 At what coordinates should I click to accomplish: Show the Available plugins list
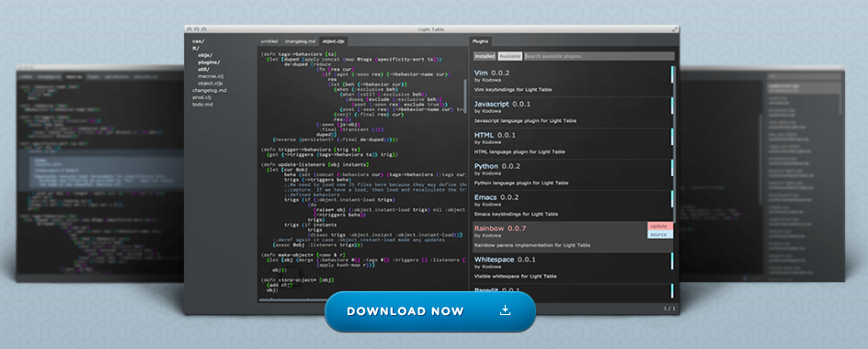509,56
